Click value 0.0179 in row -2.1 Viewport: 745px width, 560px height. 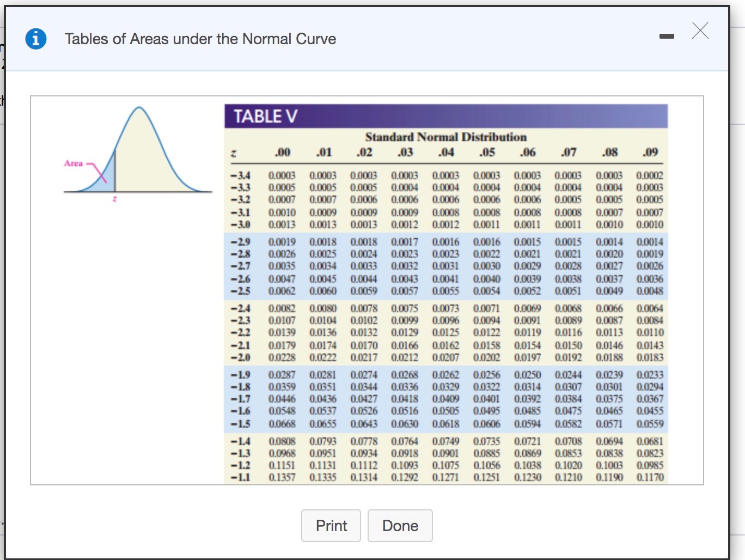282,345
